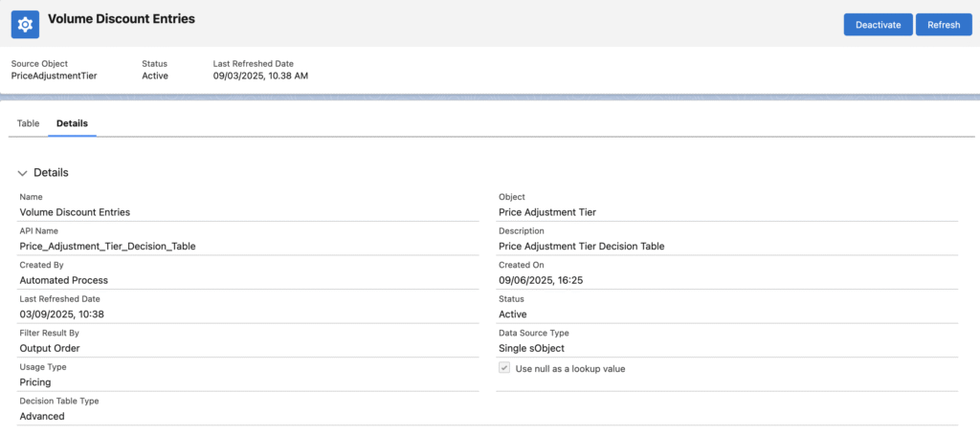Image resolution: width=980 pixels, height=434 pixels.
Task: Switch to the Table tab
Action: click(29, 123)
